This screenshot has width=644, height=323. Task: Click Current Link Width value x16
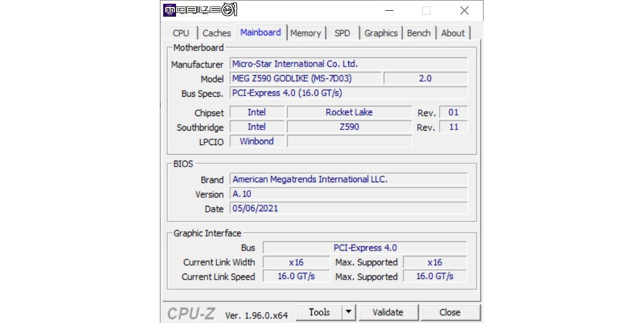pyautogui.click(x=296, y=262)
